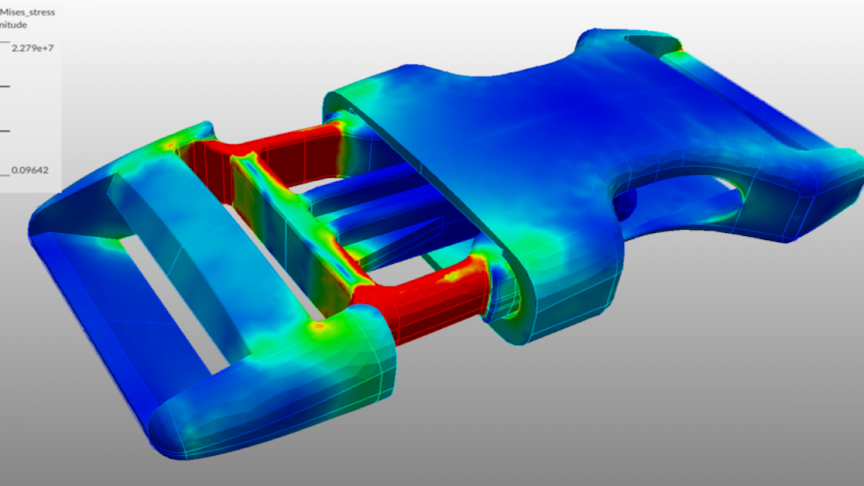Click the third legend tick mark from top
Image resolution: width=864 pixels, height=486 pixels.
click(4, 130)
